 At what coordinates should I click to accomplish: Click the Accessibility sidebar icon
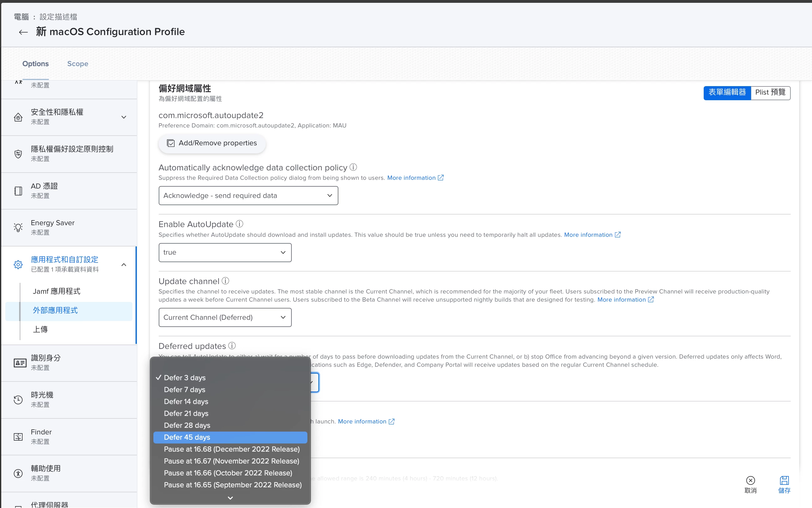tap(18, 473)
